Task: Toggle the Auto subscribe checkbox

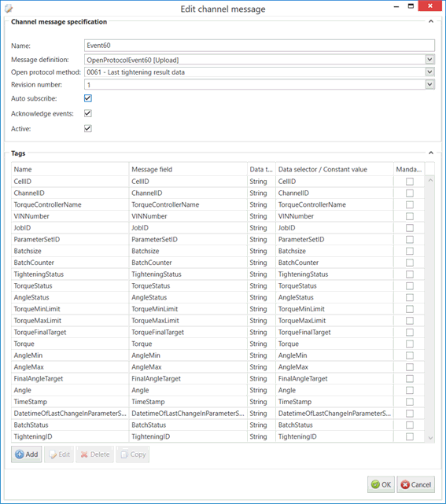Action: [88, 98]
